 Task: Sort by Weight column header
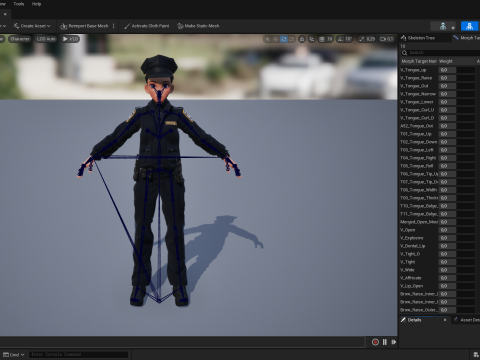click(456, 61)
